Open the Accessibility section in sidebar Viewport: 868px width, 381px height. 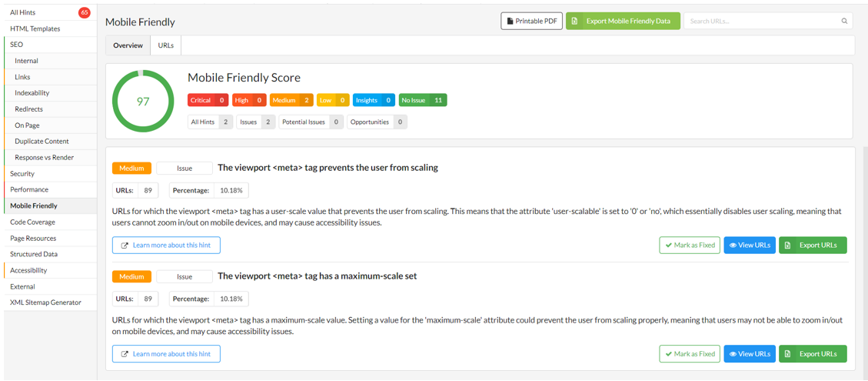(28, 270)
